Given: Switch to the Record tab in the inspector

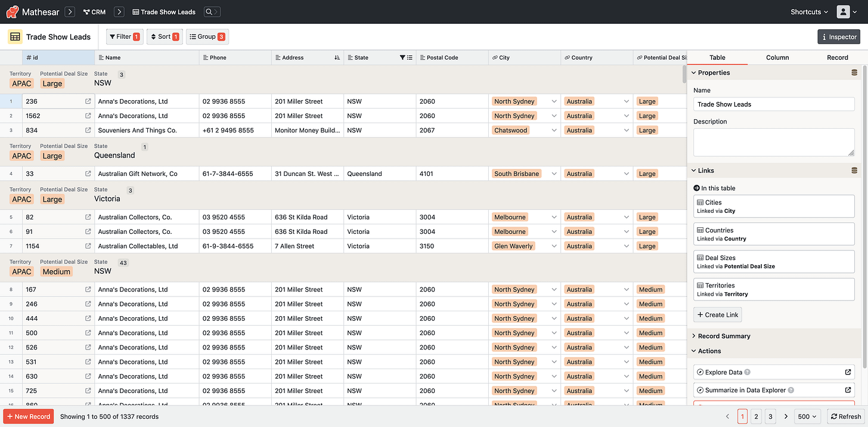Looking at the screenshot, I should pyautogui.click(x=838, y=57).
